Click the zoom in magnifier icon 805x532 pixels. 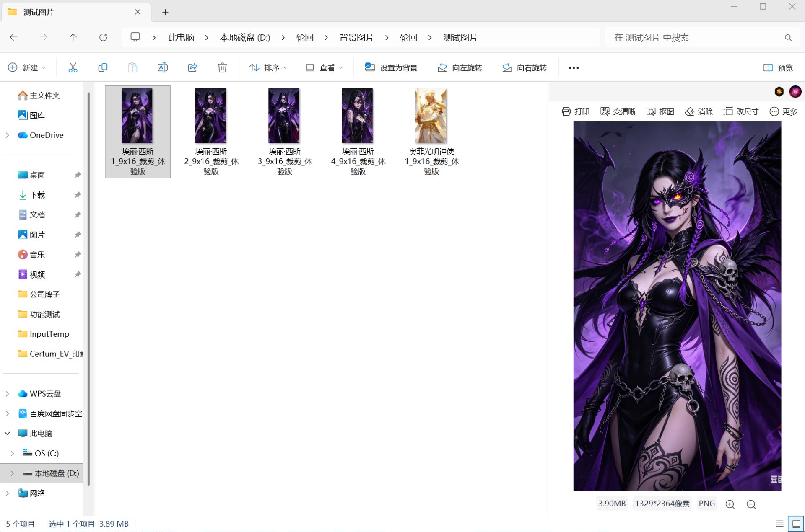pyautogui.click(x=730, y=504)
